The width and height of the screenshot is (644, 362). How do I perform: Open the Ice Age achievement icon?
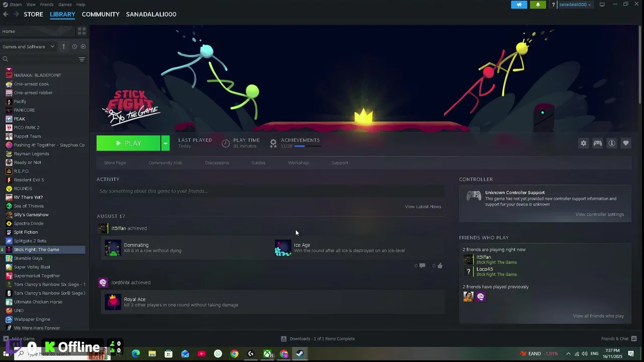click(283, 248)
